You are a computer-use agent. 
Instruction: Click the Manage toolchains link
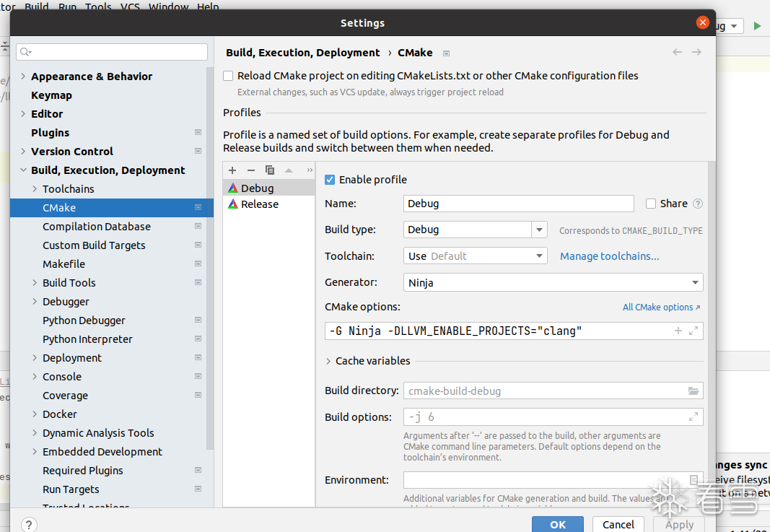click(x=609, y=256)
